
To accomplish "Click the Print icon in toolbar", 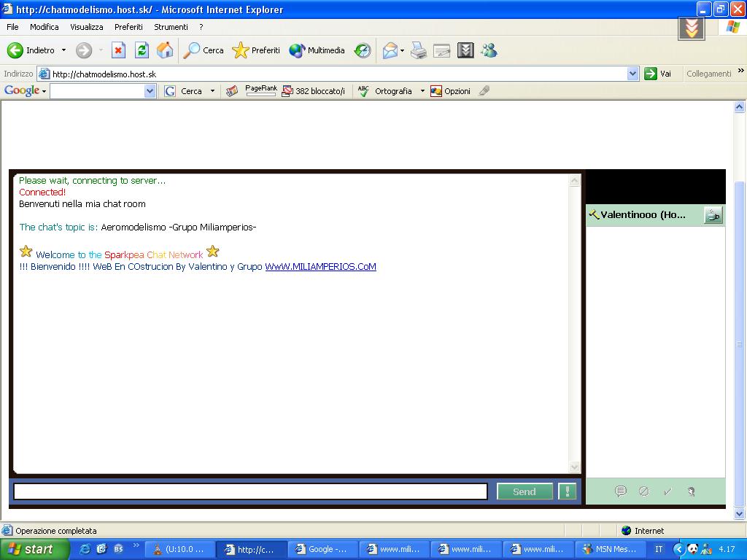I will 418,50.
